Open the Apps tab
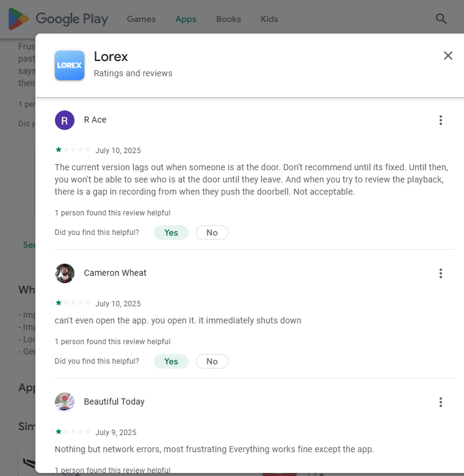Viewport: 464px width, 476px height. [x=186, y=19]
